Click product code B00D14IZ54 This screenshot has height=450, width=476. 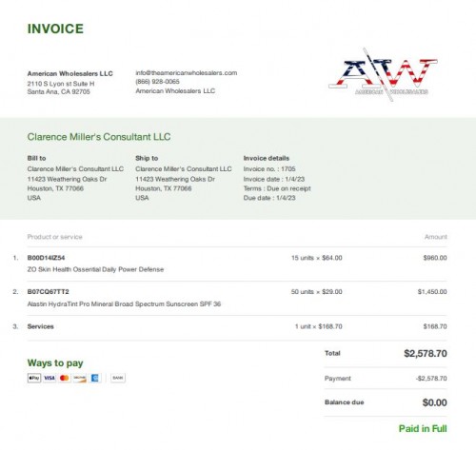[46, 258]
